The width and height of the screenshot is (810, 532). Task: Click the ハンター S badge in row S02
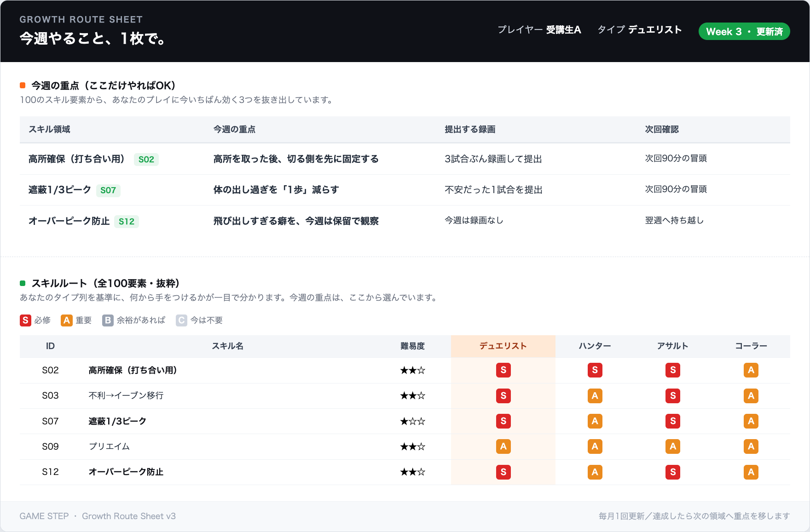pyautogui.click(x=595, y=370)
